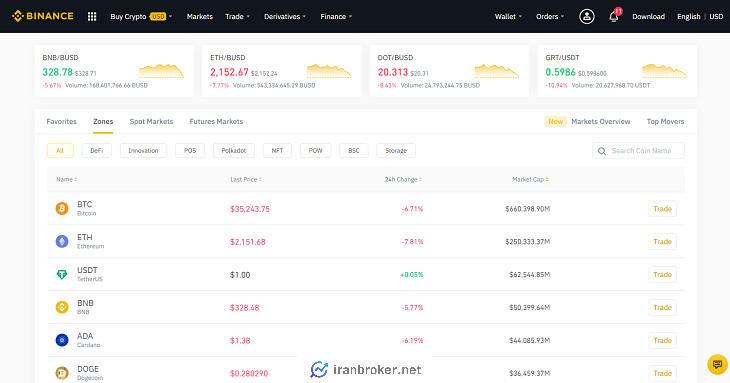Expand the Wallet menu dropdown
This screenshot has height=383, width=730.
[508, 16]
